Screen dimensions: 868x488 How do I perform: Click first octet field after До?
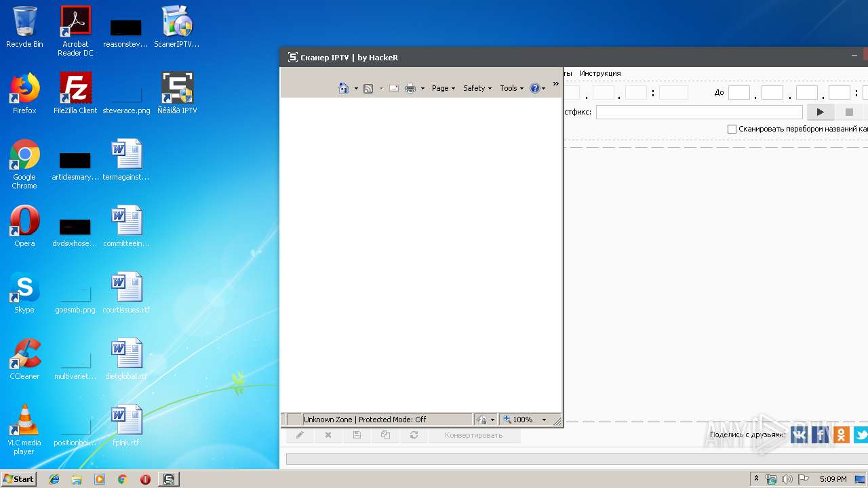[x=739, y=92]
